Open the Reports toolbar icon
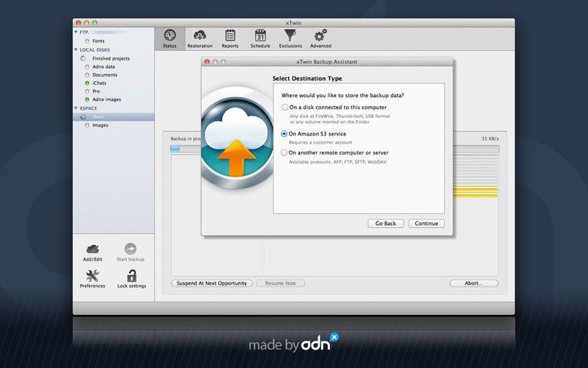Viewport: 588px width, 368px height. pos(230,35)
